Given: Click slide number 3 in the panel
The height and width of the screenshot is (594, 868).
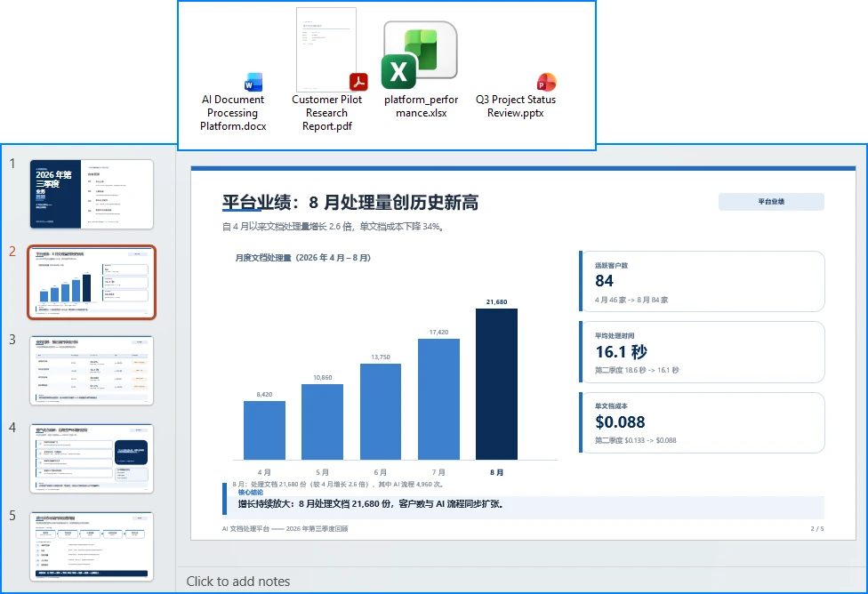Looking at the screenshot, I should pos(12,340).
